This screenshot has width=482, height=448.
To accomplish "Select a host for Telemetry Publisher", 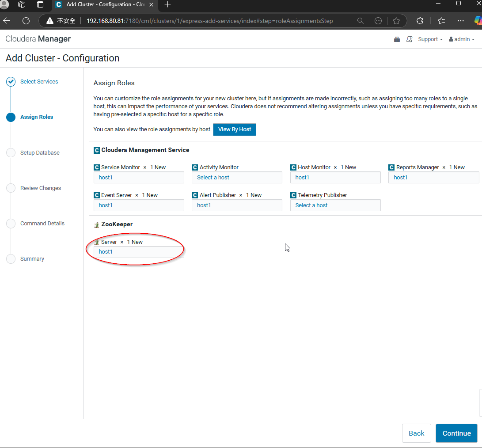I will coord(335,205).
